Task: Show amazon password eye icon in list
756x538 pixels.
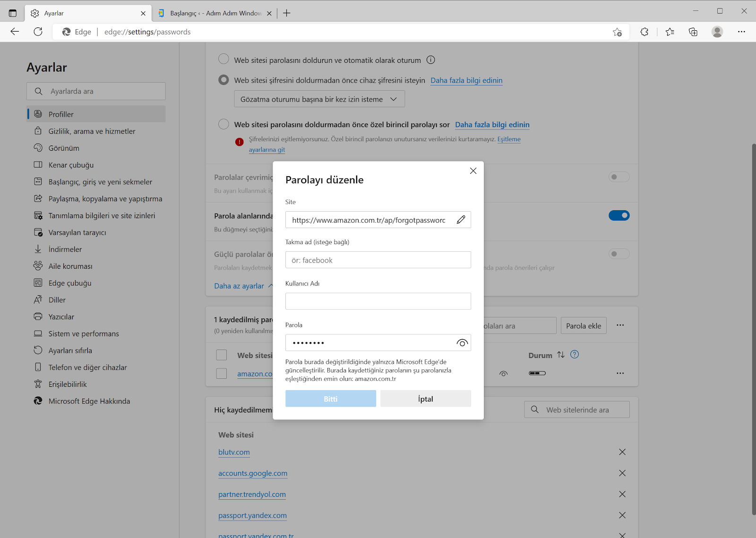Action: [x=504, y=374]
